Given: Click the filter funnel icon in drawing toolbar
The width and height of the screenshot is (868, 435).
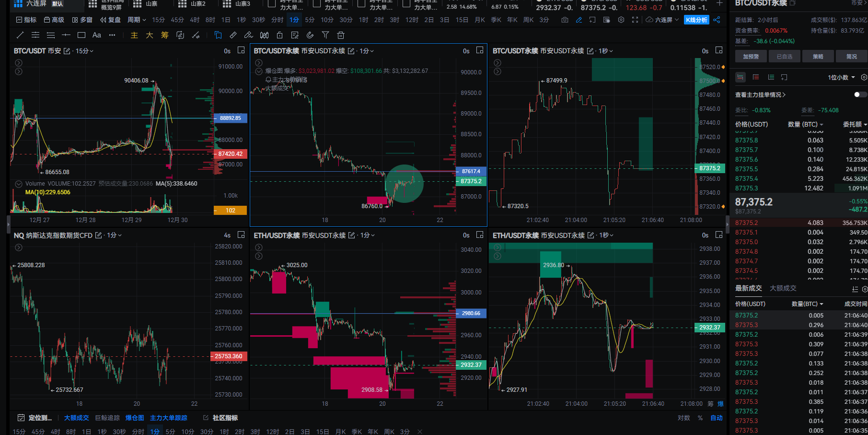Looking at the screenshot, I should (x=325, y=35).
